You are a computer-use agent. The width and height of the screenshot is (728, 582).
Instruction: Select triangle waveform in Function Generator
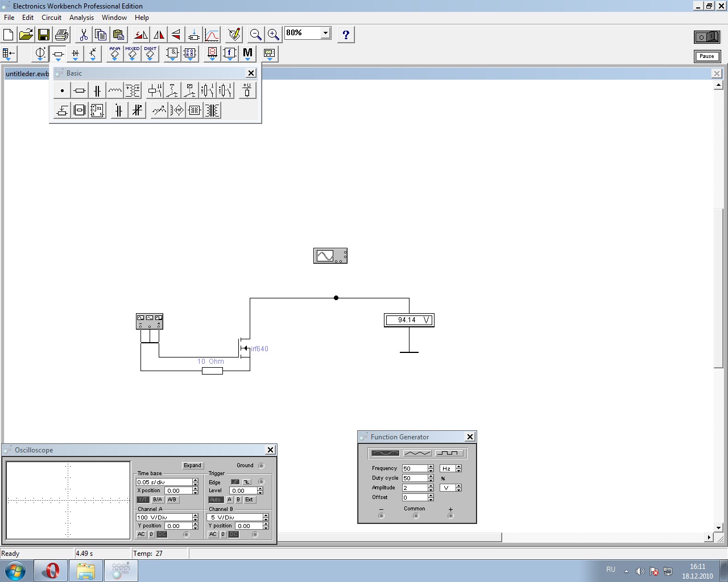417,453
